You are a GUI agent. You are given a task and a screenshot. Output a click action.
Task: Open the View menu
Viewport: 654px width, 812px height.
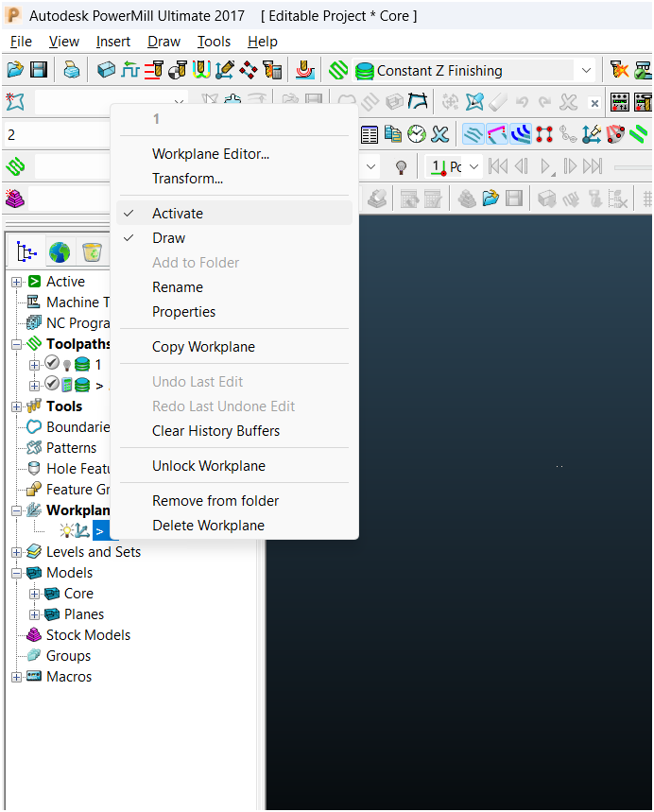pyautogui.click(x=64, y=42)
